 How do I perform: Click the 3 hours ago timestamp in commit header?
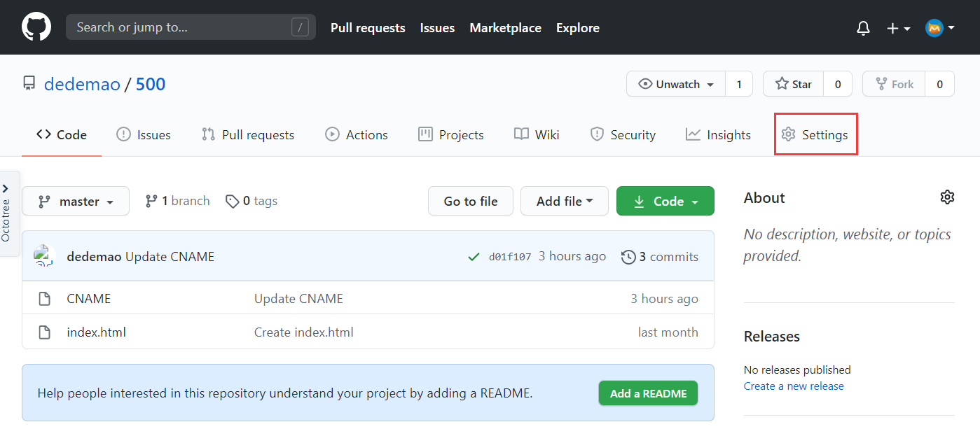[572, 256]
